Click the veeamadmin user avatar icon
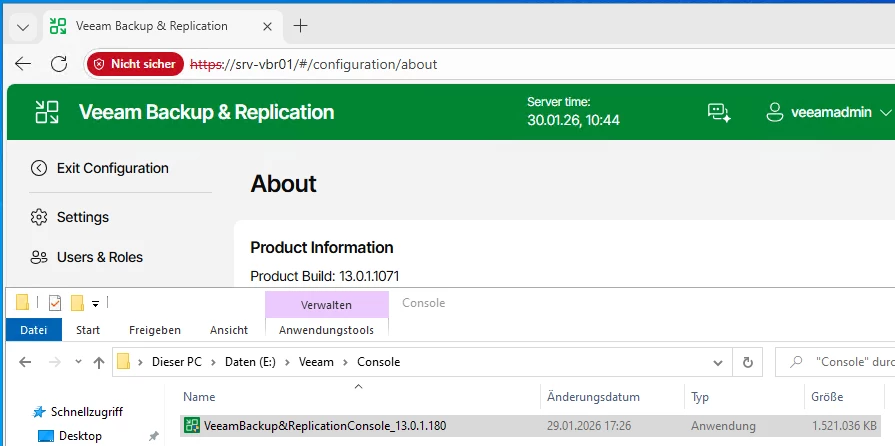The image size is (895, 446). [774, 112]
